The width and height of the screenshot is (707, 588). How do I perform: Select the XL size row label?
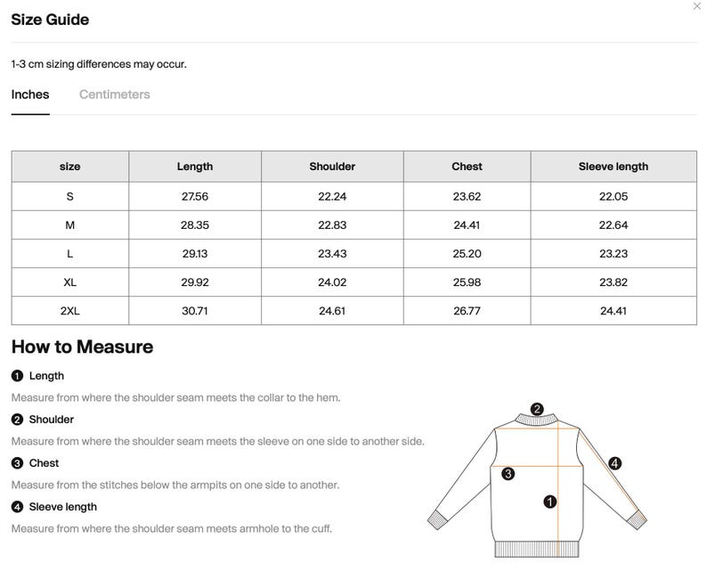(69, 282)
